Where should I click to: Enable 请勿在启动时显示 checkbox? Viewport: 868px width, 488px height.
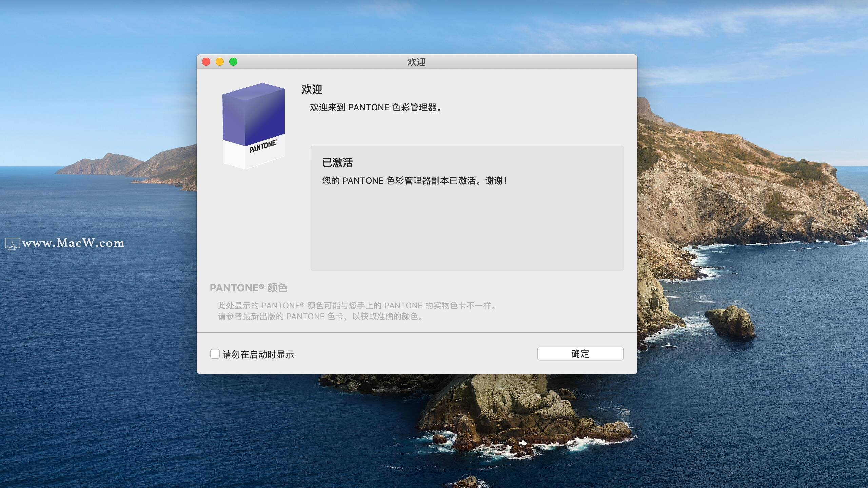click(x=215, y=354)
